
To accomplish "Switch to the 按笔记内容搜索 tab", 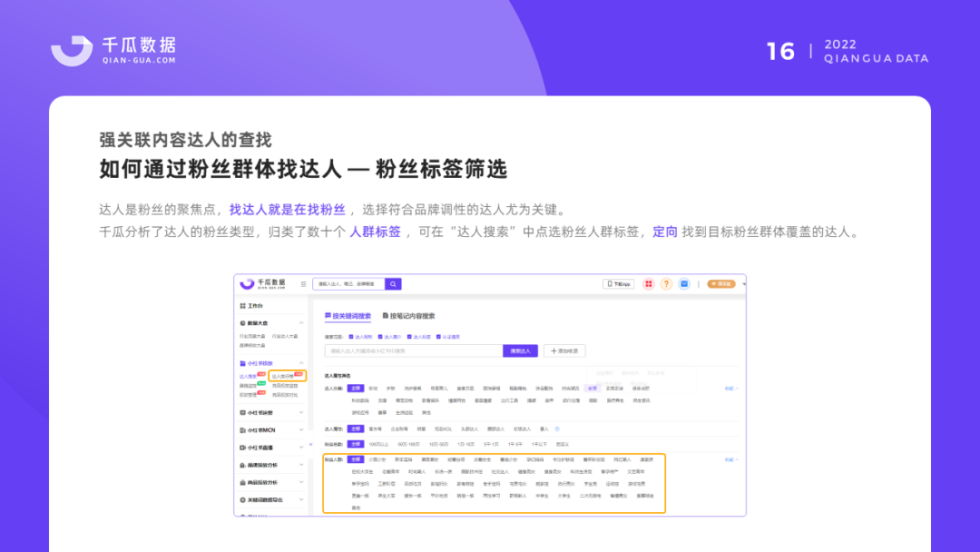I will tap(408, 316).
